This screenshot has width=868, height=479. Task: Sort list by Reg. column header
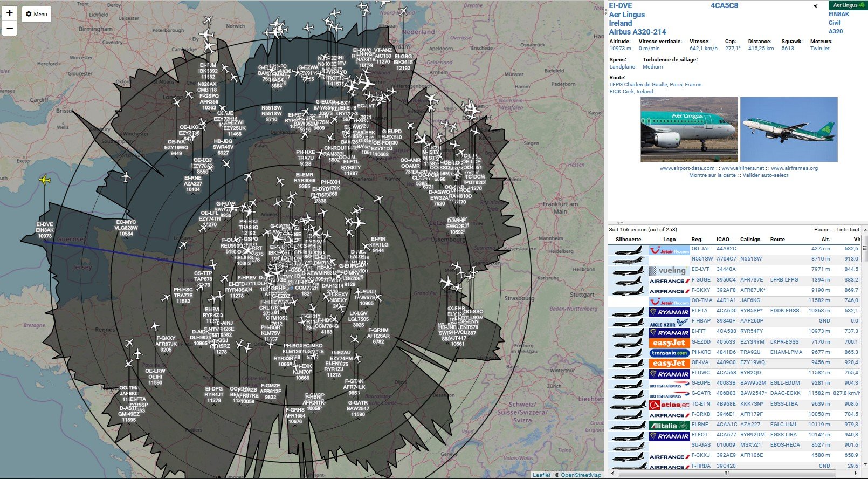coord(697,239)
